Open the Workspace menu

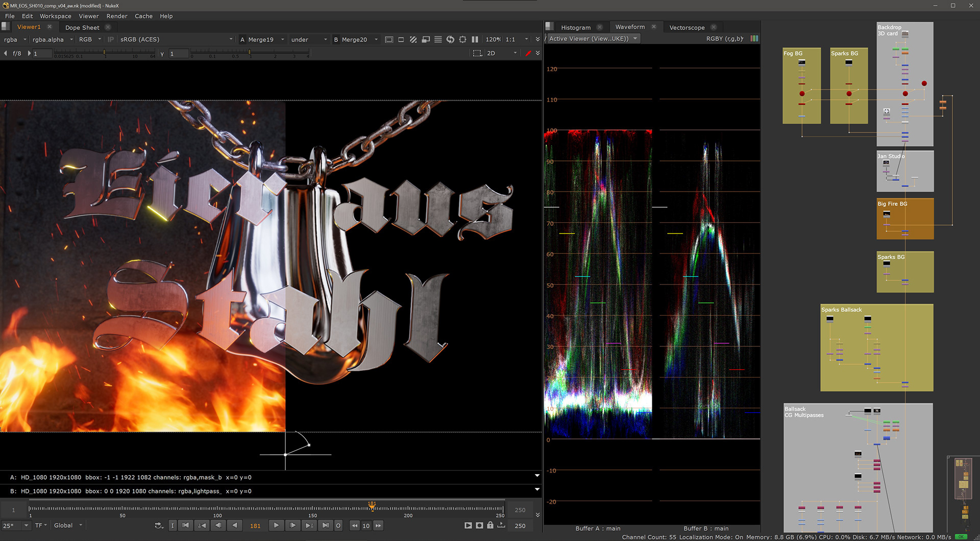point(56,16)
